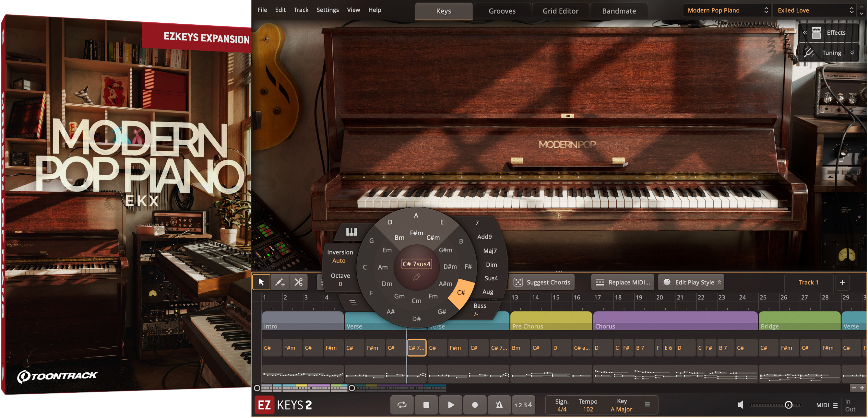This screenshot has width=868, height=418.
Task: Open the Edit menu
Action: (x=280, y=10)
